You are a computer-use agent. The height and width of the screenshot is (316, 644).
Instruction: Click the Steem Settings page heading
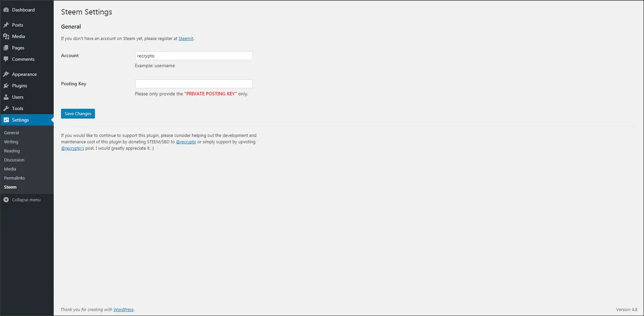click(87, 12)
